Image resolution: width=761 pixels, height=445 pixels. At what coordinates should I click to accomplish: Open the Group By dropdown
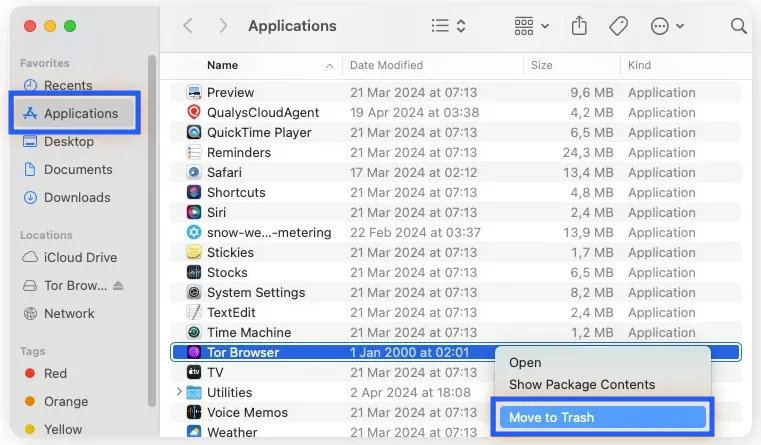coord(530,26)
